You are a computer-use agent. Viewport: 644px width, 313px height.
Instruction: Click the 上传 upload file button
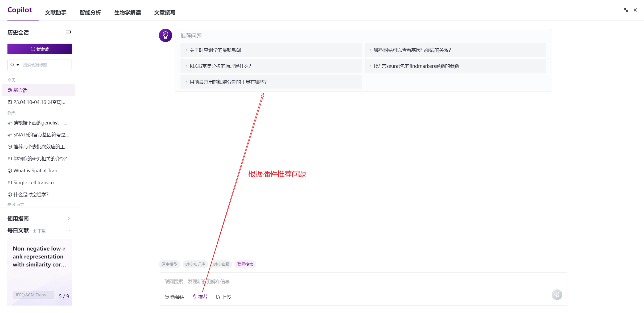[x=224, y=297]
